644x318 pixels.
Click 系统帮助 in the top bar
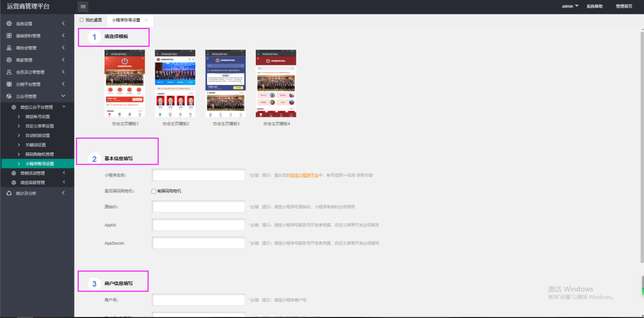click(x=594, y=7)
